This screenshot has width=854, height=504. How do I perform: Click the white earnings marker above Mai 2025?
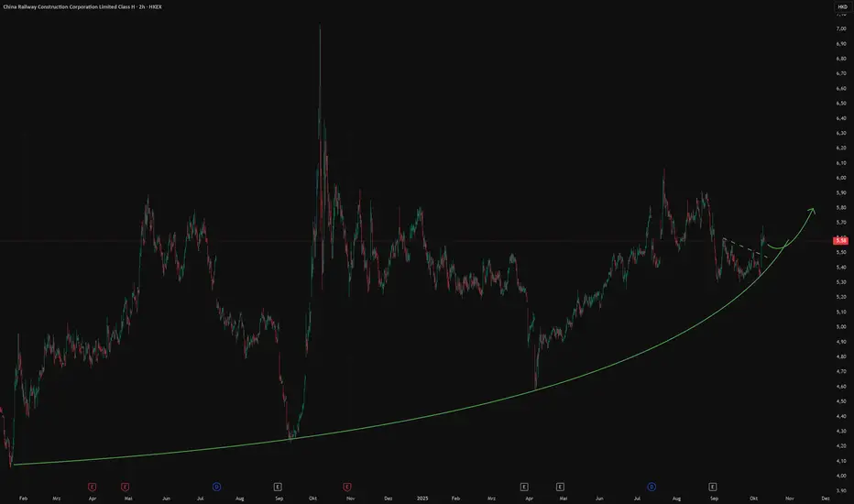pos(560,487)
